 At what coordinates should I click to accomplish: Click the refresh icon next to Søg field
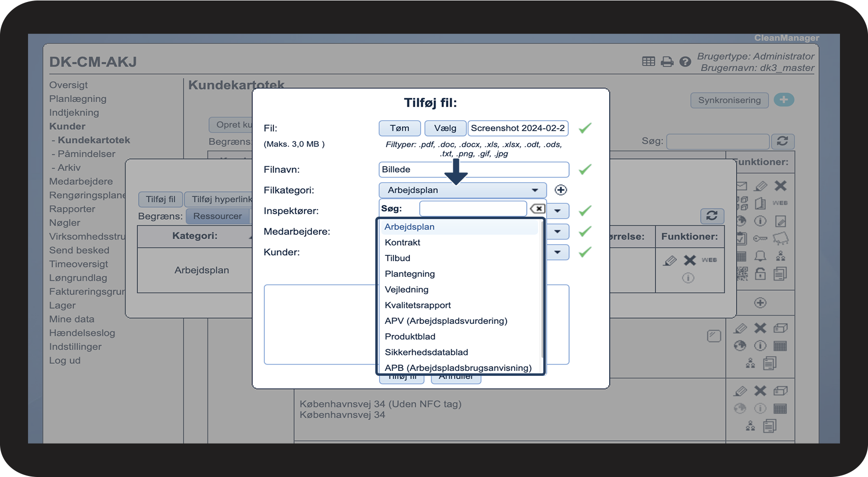tap(782, 141)
